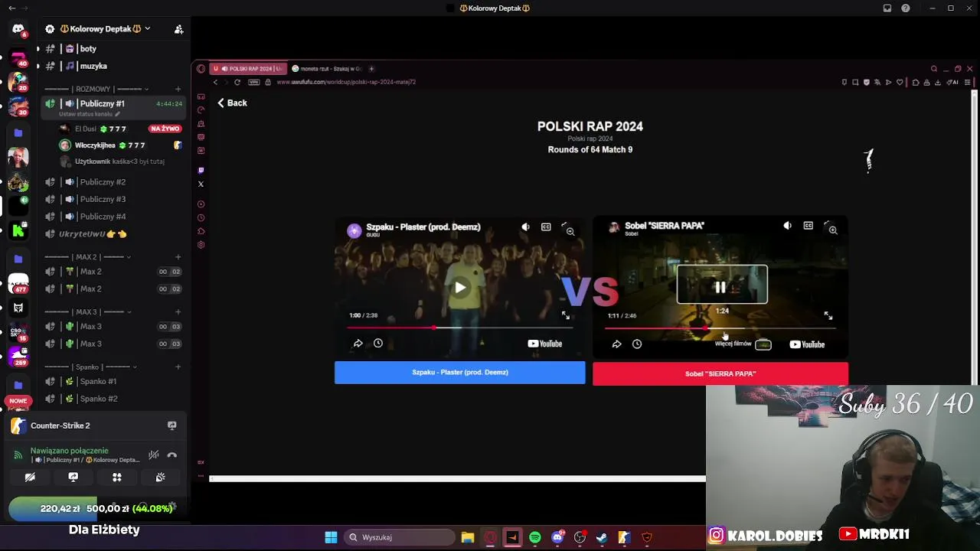980x551 pixels.
Task: Add Sobel video to Watch Later
Action: click(x=637, y=344)
